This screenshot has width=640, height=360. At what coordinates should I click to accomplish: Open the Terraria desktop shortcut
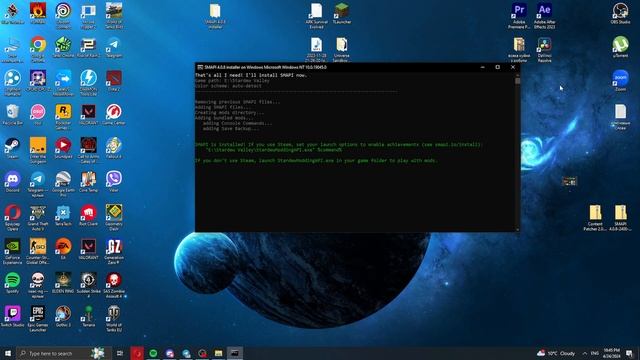tap(88, 316)
